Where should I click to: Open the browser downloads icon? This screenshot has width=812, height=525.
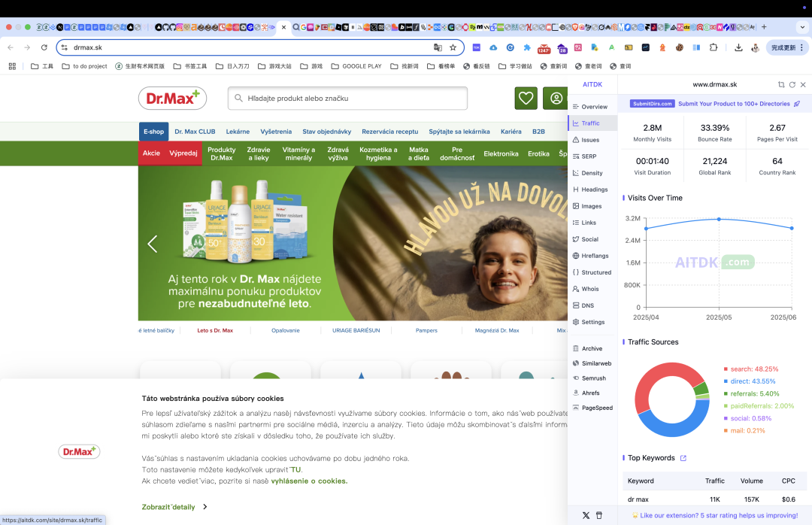point(738,47)
